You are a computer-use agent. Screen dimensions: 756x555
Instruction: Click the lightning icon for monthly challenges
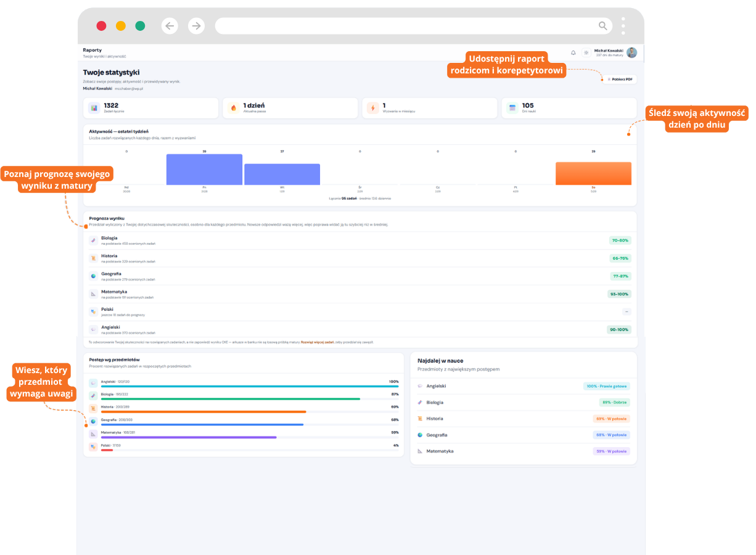373,108
